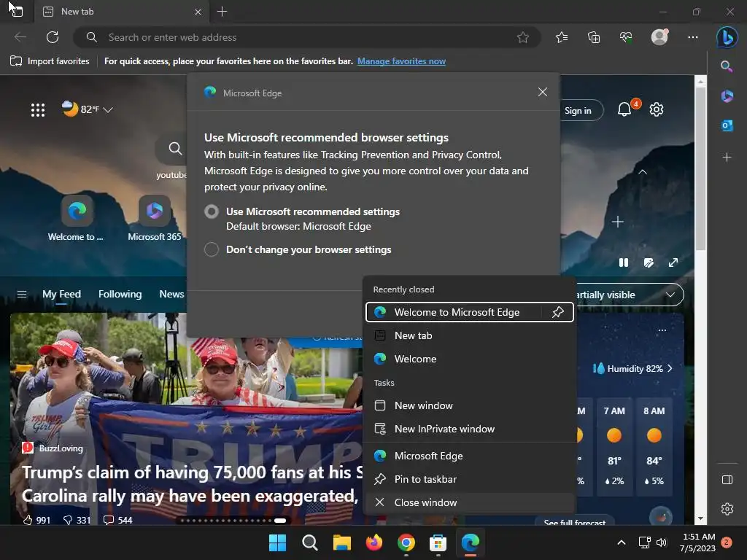Click the edit background icon
Viewport: 747px width, 560px height.
649,262
